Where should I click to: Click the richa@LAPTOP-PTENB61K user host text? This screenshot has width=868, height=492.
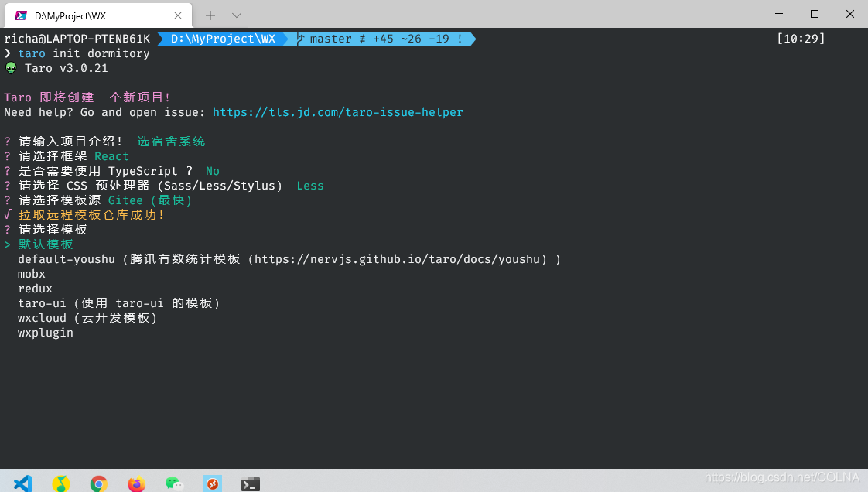click(x=77, y=39)
